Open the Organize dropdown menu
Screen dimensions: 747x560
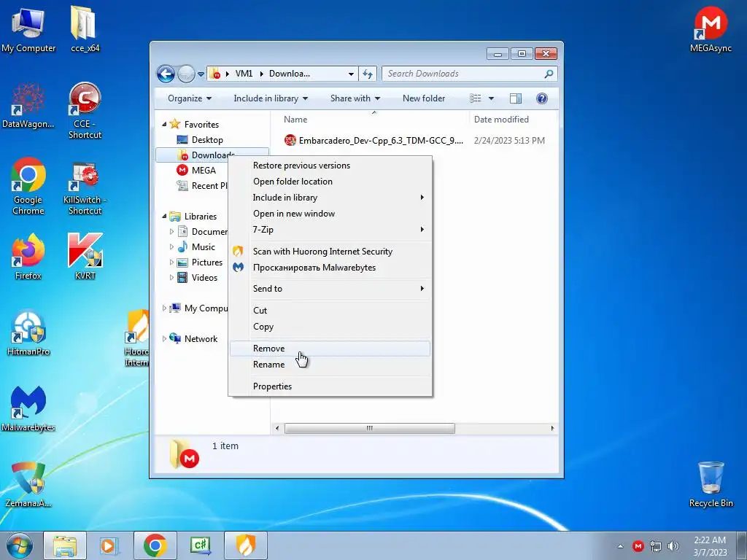point(189,98)
